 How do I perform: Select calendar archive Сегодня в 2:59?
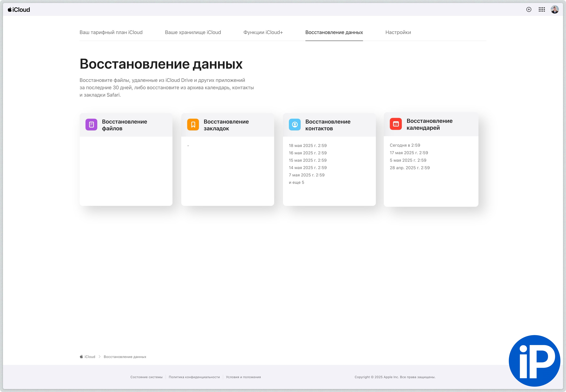(x=405, y=145)
